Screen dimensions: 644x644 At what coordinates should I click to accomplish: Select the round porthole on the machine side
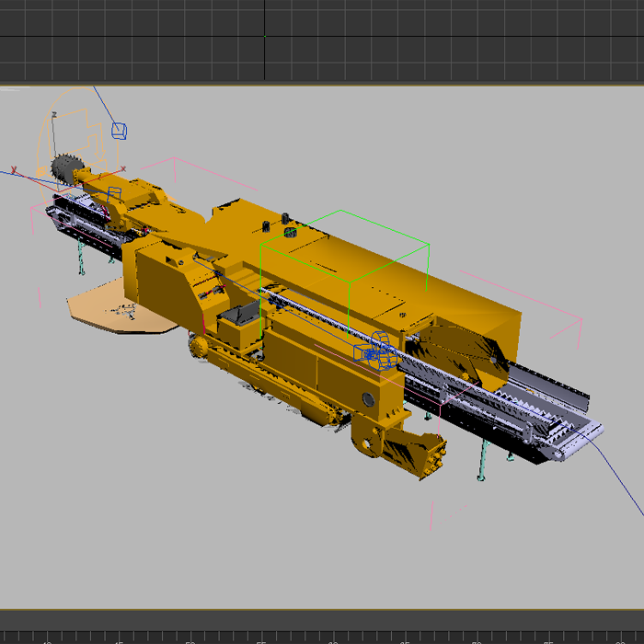click(x=368, y=399)
